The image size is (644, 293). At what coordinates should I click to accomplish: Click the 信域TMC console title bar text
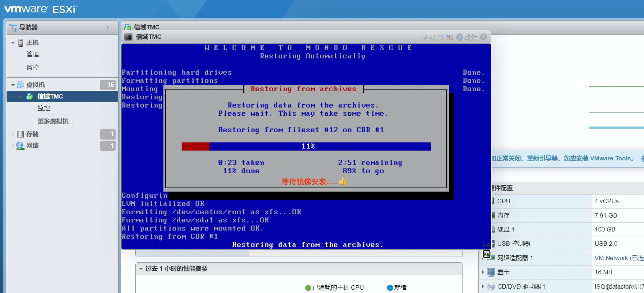pos(149,37)
